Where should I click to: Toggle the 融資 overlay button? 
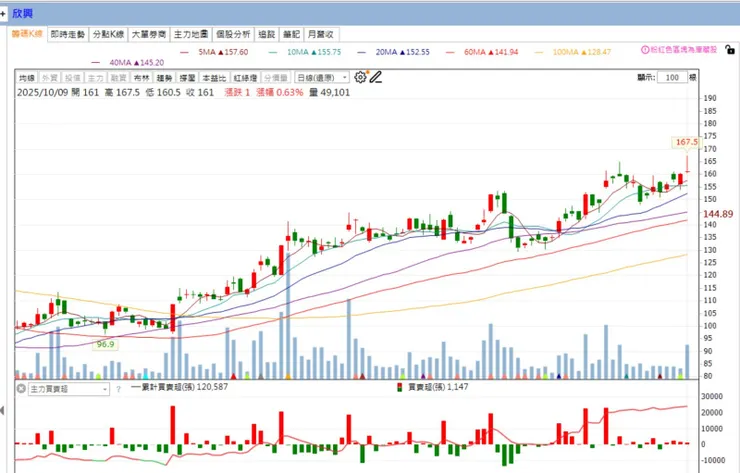(x=118, y=78)
